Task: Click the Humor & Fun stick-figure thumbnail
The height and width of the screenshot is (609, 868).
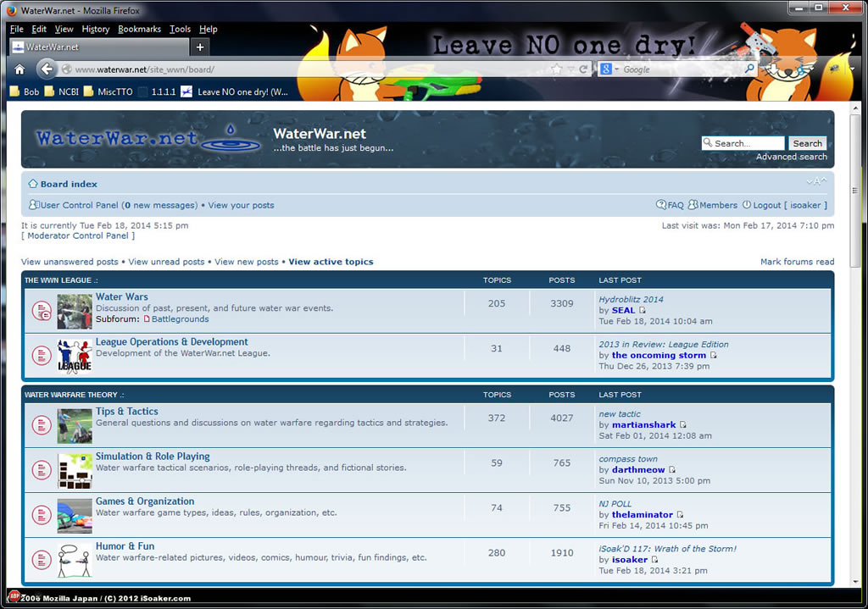Action: click(75, 561)
